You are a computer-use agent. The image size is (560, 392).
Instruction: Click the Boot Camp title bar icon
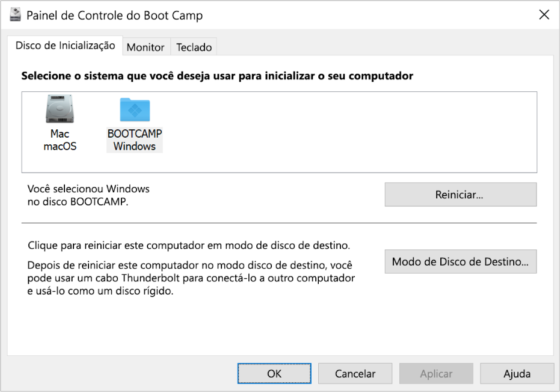point(16,15)
